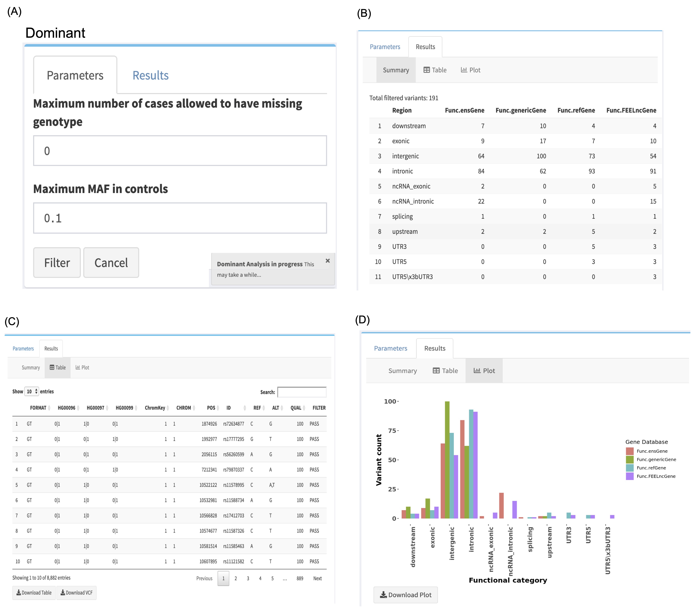Go to the Next table page
Viewport: 700px width, 609px height.
tap(318, 578)
